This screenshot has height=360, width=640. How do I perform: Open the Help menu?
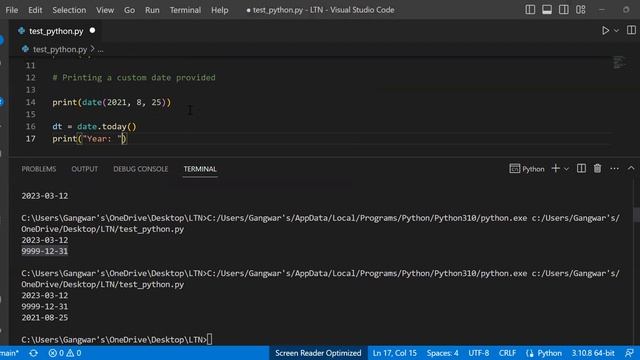point(220,10)
